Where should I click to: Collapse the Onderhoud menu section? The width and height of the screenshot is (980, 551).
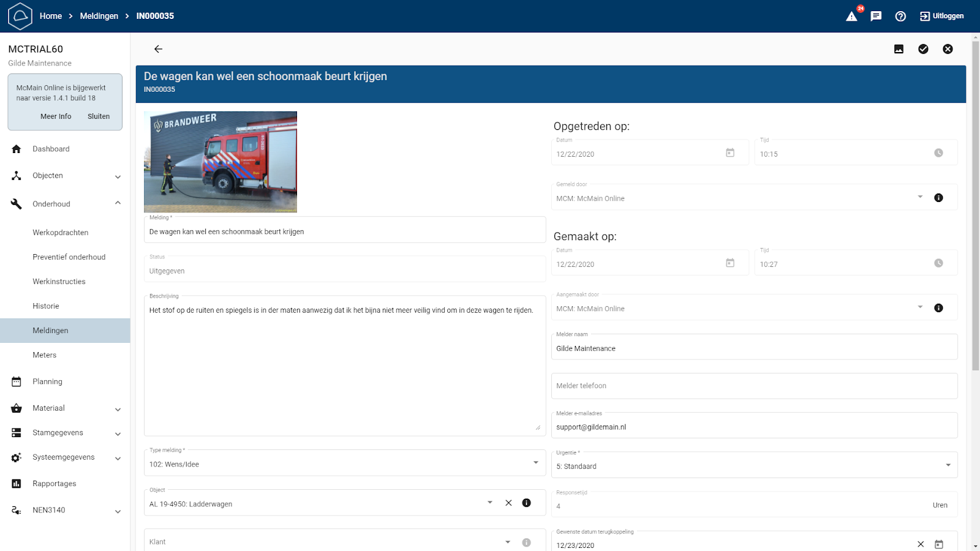pyautogui.click(x=118, y=203)
